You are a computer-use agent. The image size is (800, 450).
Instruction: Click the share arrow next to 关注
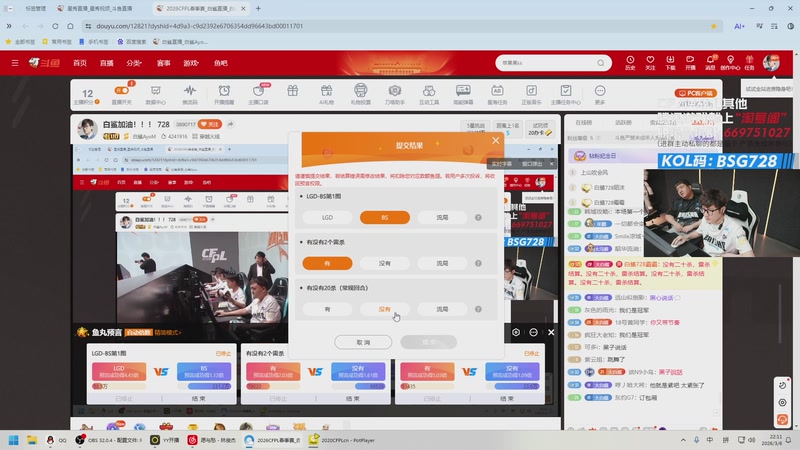point(230,124)
